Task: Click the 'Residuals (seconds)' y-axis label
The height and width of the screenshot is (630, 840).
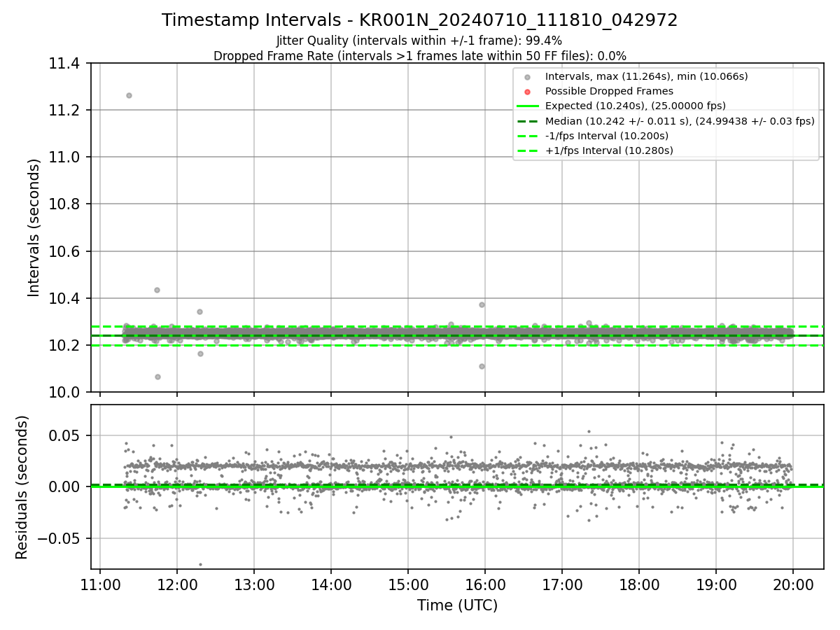Action: pos(22,487)
